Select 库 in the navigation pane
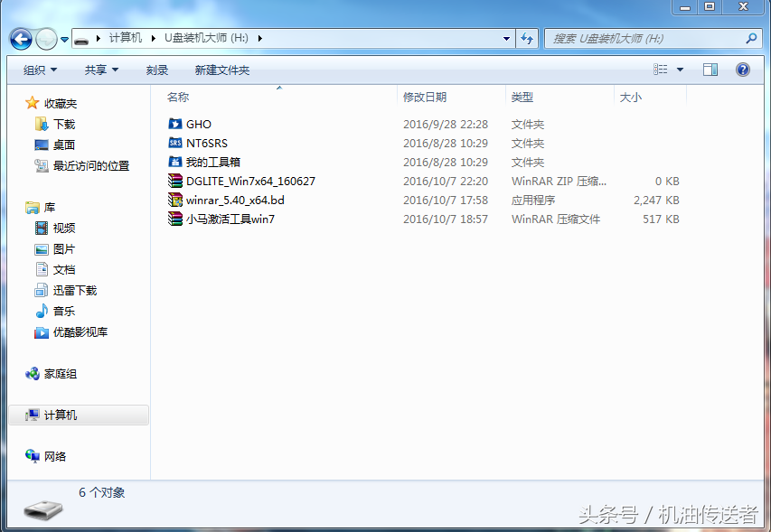The image size is (771, 532). [49, 208]
